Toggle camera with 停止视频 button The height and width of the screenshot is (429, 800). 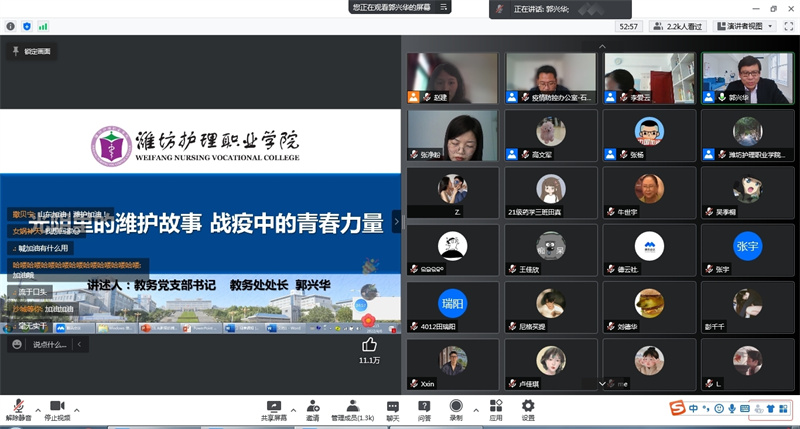coord(57,410)
